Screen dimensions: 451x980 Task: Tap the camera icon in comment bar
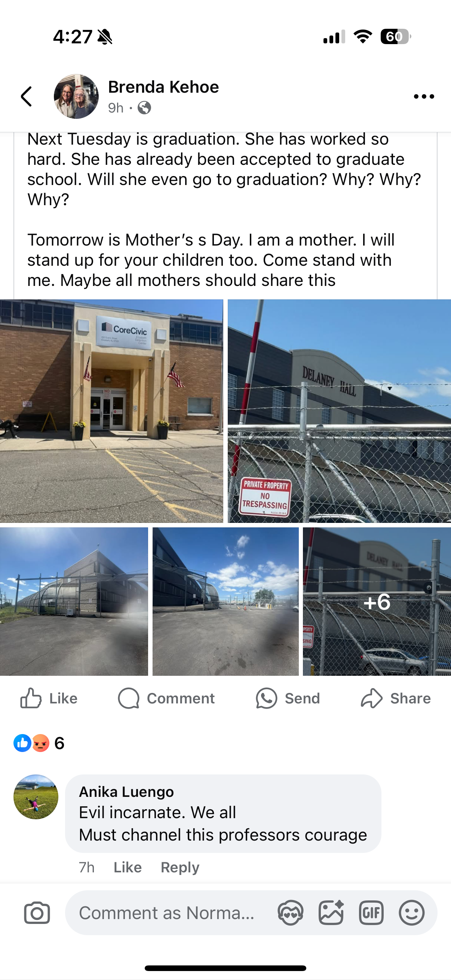(x=37, y=913)
